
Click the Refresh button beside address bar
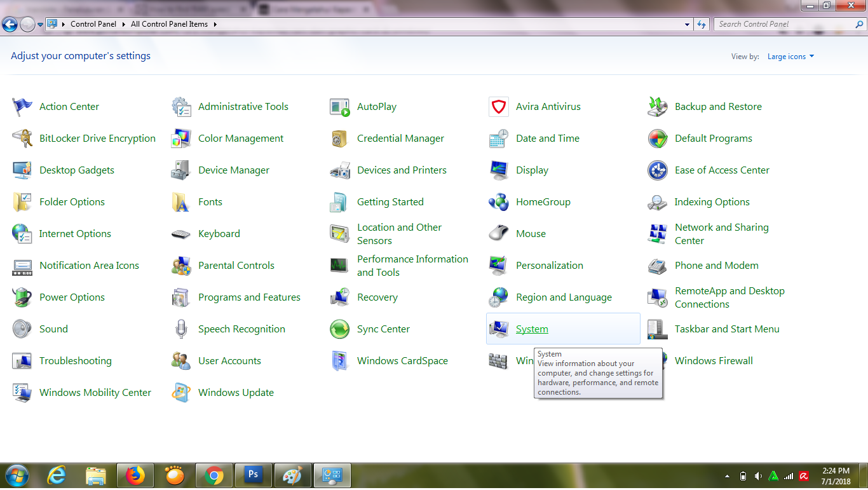pos(702,24)
